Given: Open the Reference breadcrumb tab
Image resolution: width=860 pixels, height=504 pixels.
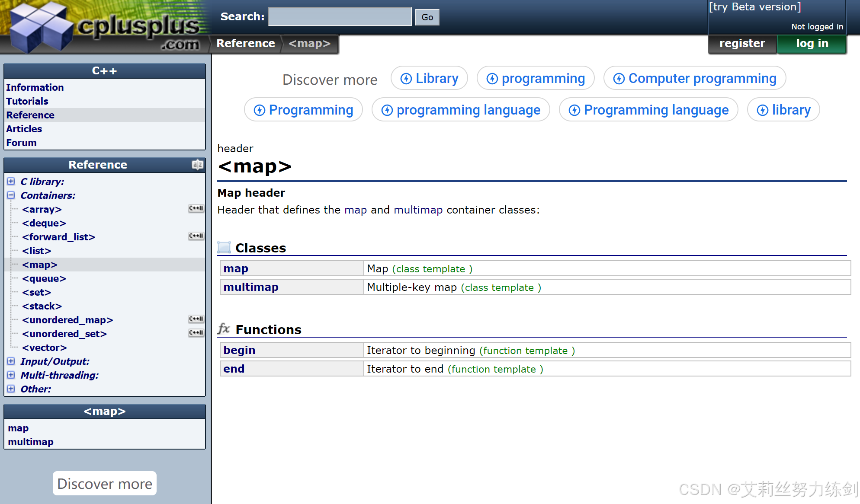Looking at the screenshot, I should 245,44.
